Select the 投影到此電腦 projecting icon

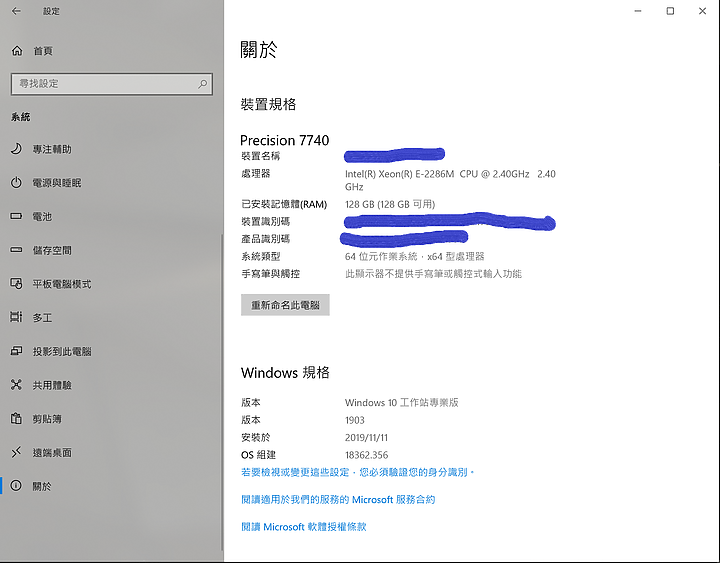coord(17,351)
